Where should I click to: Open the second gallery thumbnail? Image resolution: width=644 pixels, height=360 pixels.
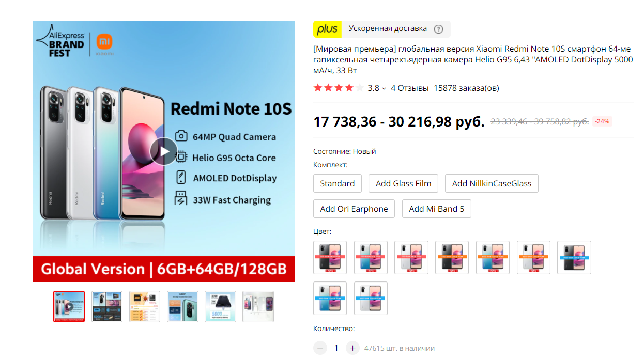[107, 306]
